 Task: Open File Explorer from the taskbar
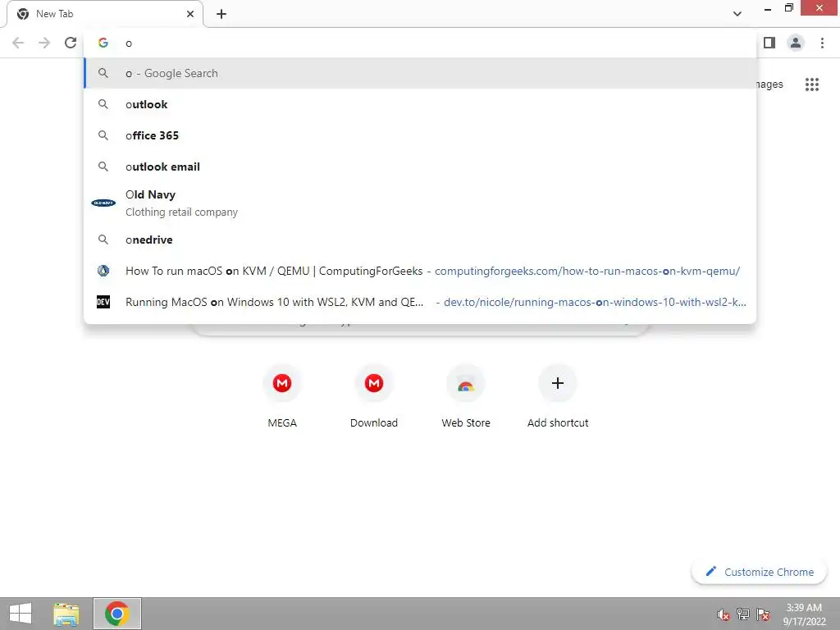coord(66,614)
